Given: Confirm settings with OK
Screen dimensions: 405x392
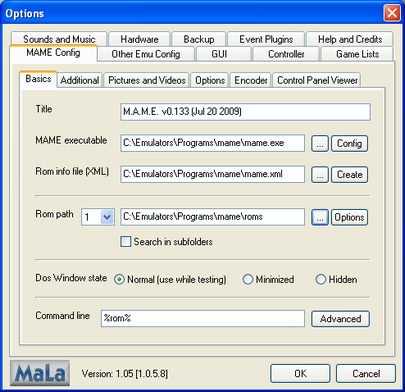Looking at the screenshot, I should [x=300, y=374].
